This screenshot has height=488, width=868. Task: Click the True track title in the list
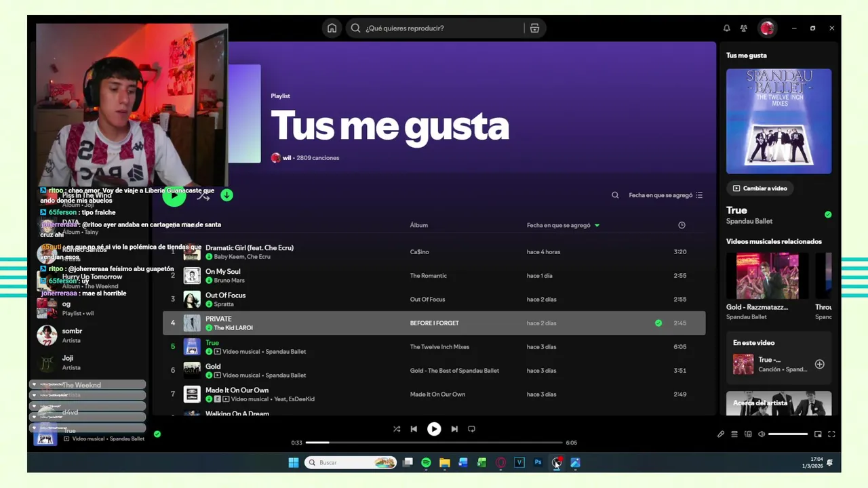(212, 343)
